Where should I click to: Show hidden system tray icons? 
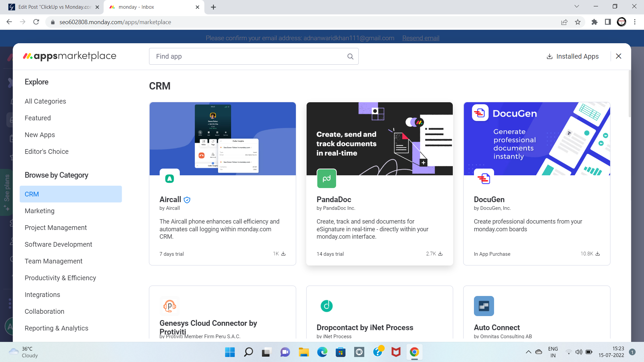[x=528, y=352]
